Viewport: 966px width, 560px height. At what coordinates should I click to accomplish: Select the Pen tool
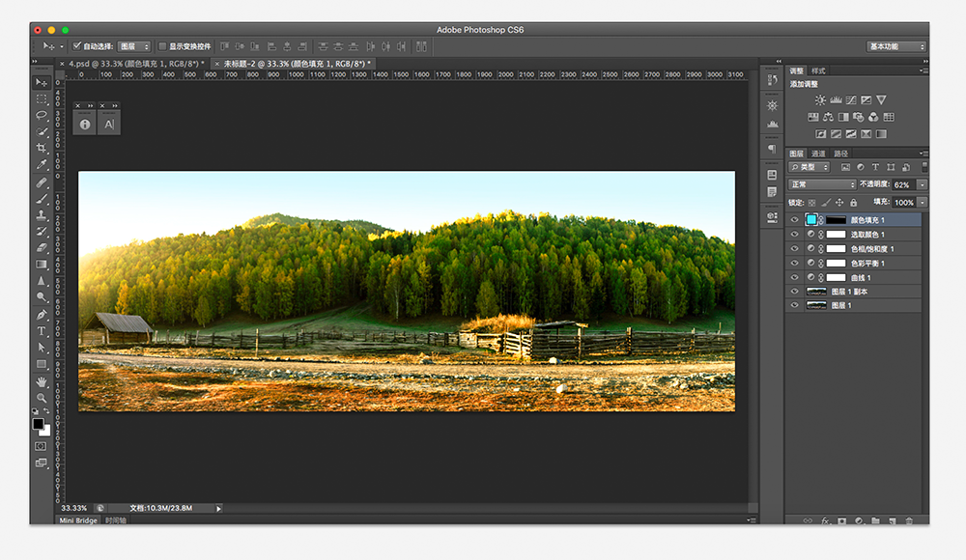click(42, 315)
